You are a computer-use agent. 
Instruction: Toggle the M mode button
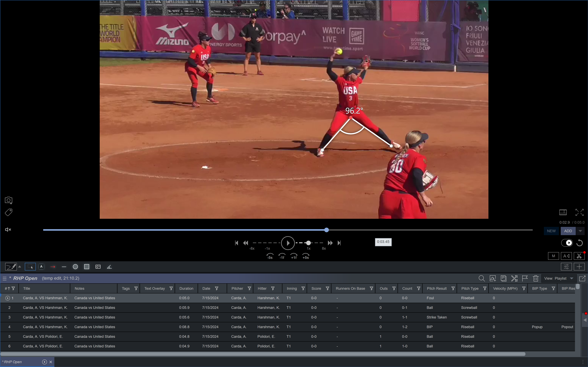point(553,256)
